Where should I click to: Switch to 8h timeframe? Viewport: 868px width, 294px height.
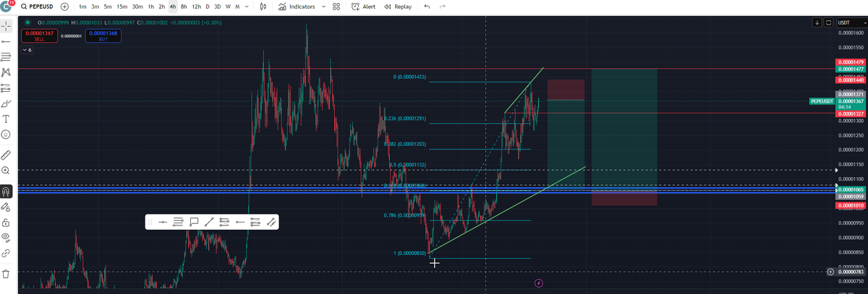[x=184, y=7]
